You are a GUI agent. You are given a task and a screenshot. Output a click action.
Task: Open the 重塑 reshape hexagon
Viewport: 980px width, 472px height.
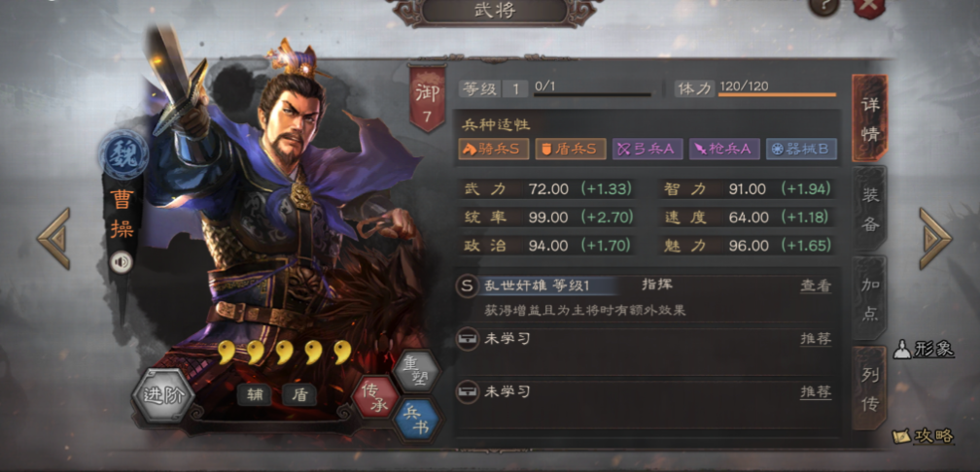pyautogui.click(x=417, y=371)
